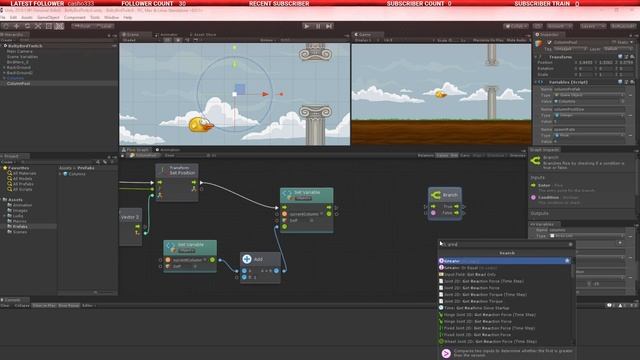The width and height of the screenshot is (640, 360).
Task: Choose Wheel Joint 2D: Get Reaction Force result
Action: [505, 341]
